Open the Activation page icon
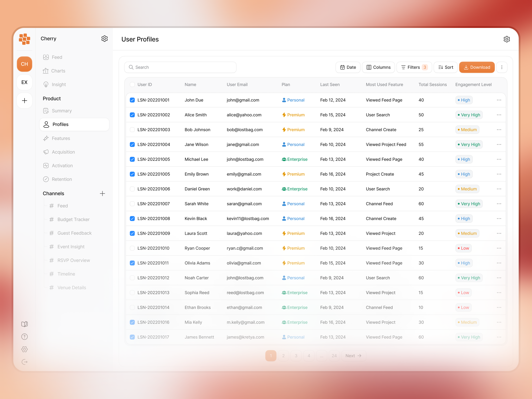The image size is (532, 399). click(46, 165)
